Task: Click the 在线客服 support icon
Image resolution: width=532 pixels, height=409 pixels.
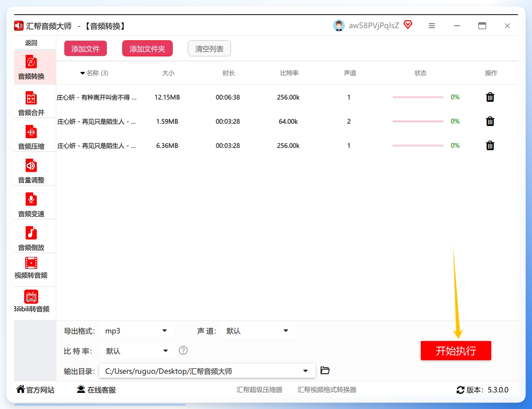Action: [x=81, y=389]
